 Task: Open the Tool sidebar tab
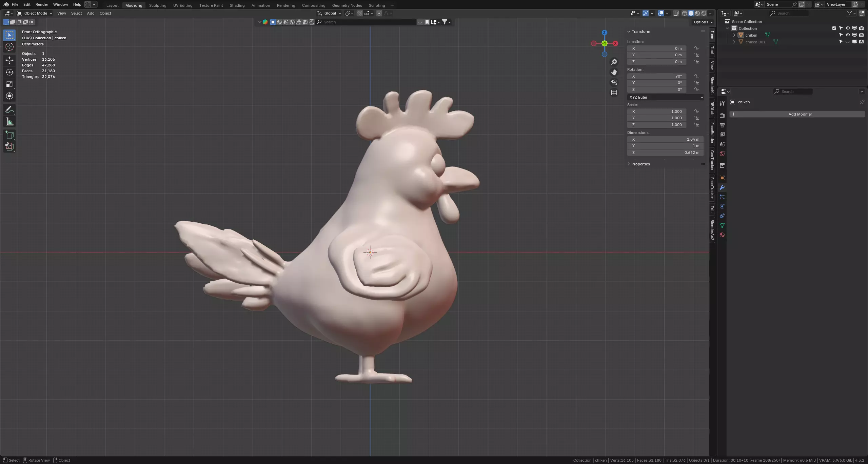tap(712, 50)
